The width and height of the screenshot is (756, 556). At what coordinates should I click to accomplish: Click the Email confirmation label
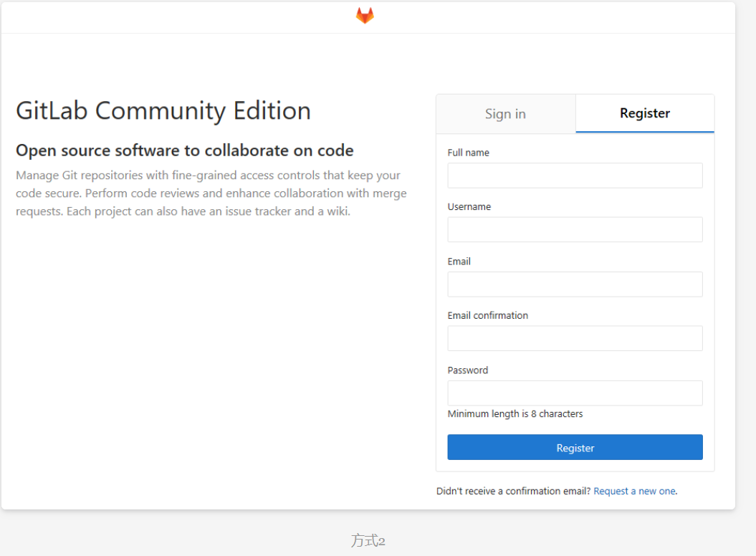coord(487,315)
